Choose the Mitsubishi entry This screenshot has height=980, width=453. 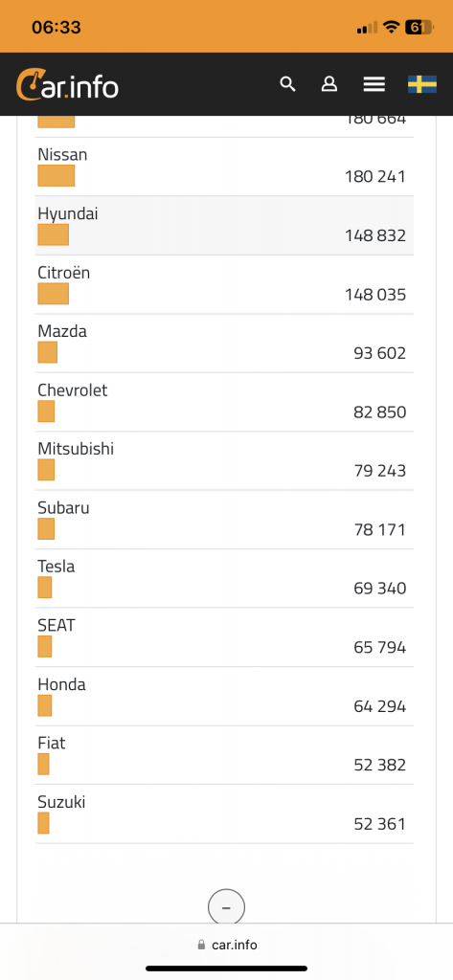point(224,461)
